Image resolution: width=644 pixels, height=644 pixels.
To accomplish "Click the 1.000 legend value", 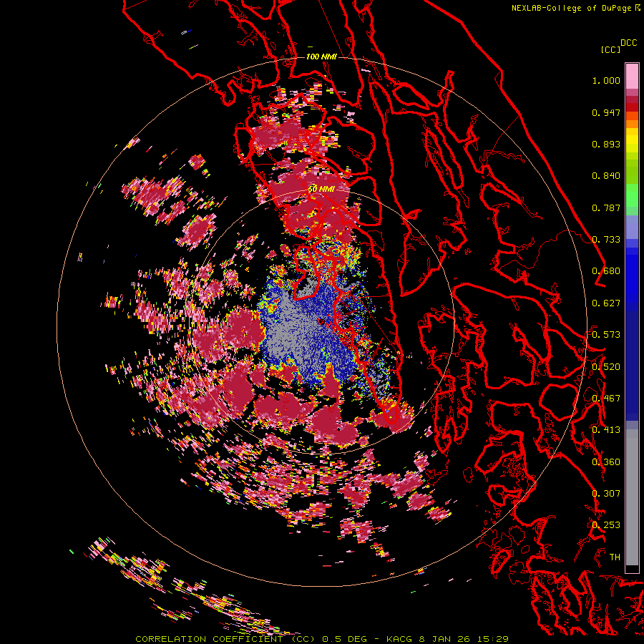I will (x=606, y=80).
